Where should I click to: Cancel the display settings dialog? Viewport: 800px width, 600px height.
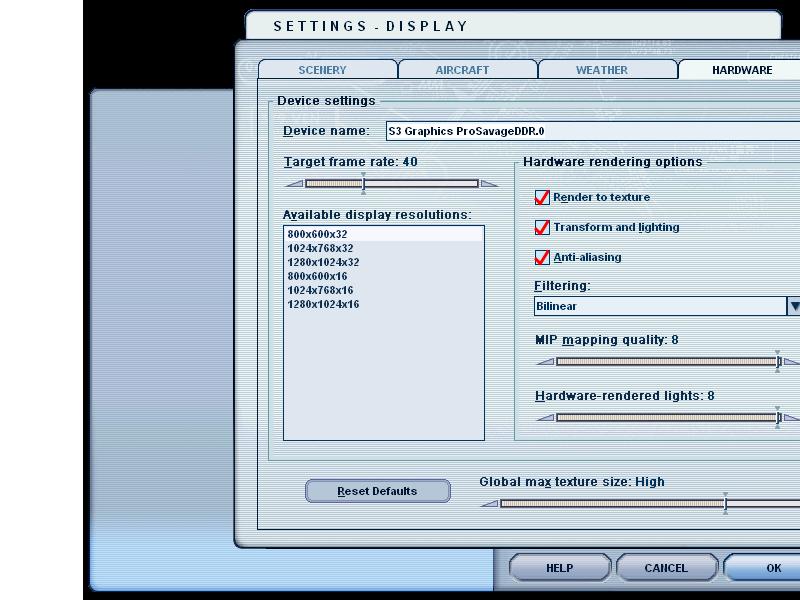coord(665,568)
